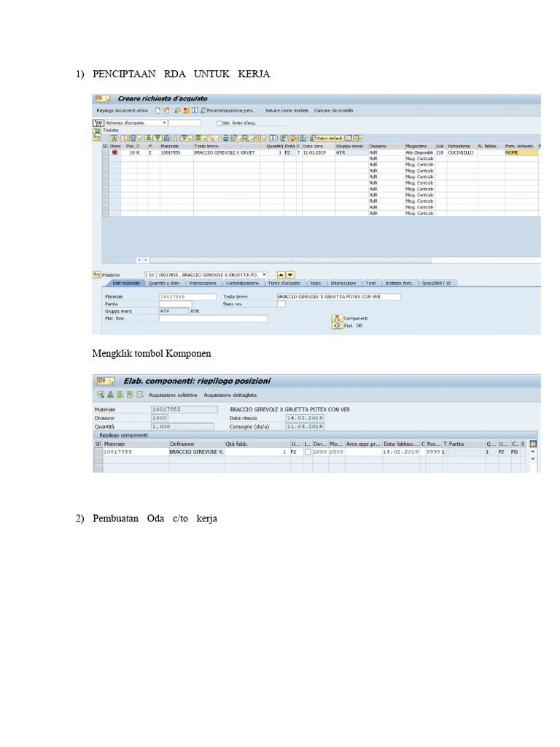This screenshot has width=560, height=747.
Task: Switch to the Spec2000 / LE tab
Action: 437,283
